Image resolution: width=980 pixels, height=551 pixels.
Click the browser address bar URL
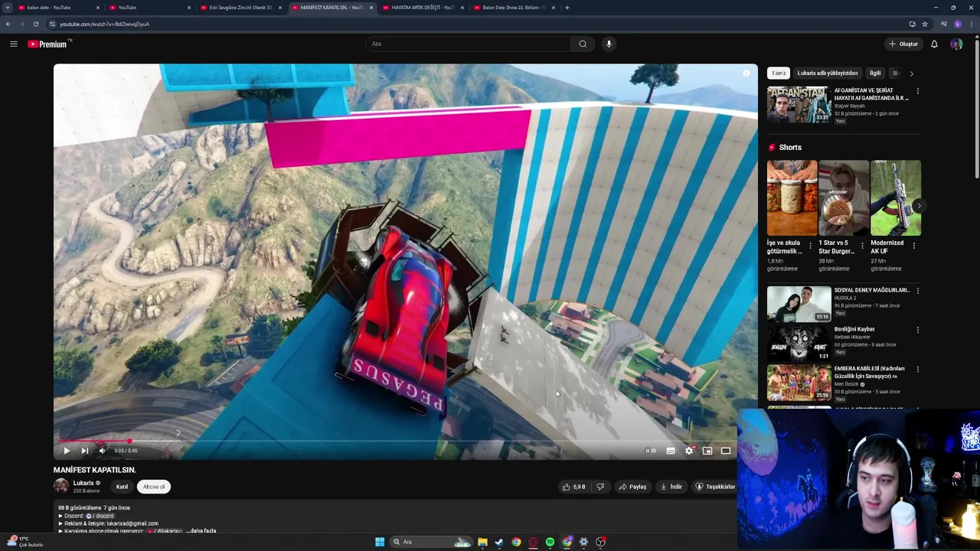(x=104, y=24)
